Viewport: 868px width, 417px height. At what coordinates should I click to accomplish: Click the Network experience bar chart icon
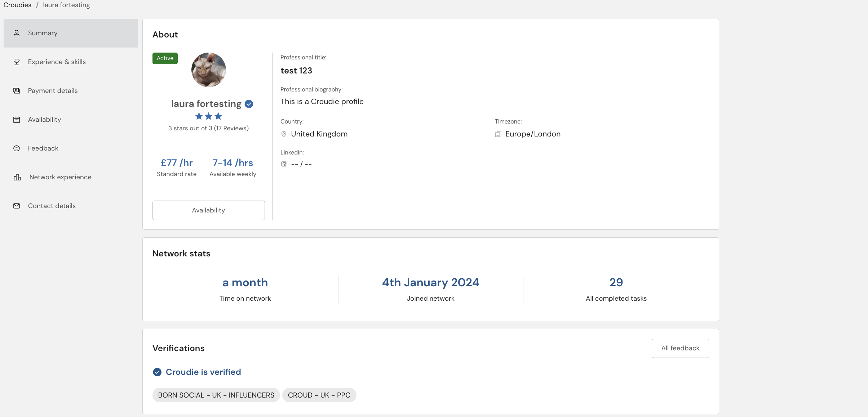[x=17, y=177]
